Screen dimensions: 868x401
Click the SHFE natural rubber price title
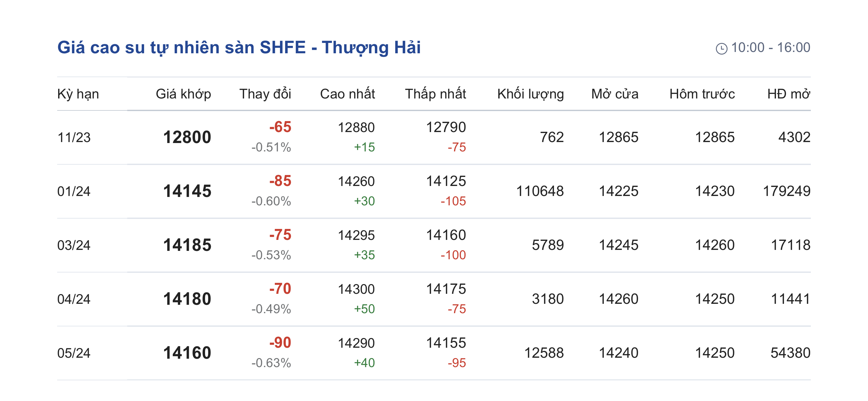(x=239, y=47)
